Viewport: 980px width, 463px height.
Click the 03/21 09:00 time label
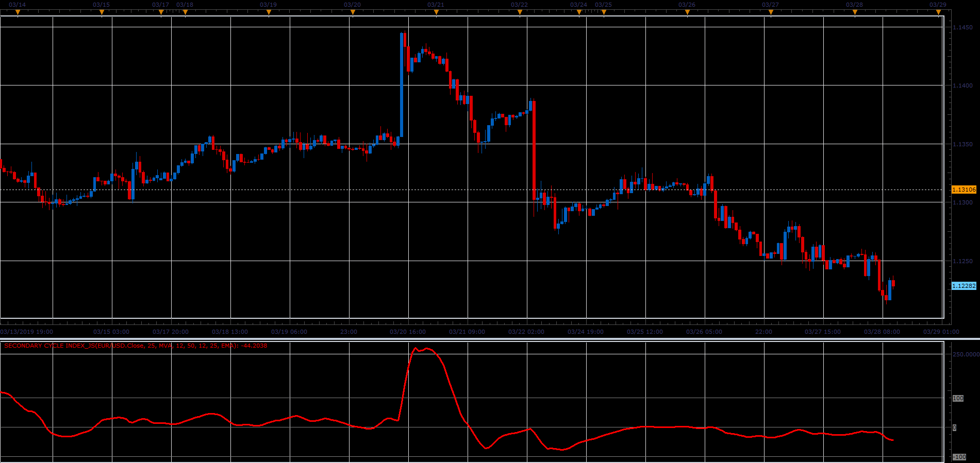point(467,332)
